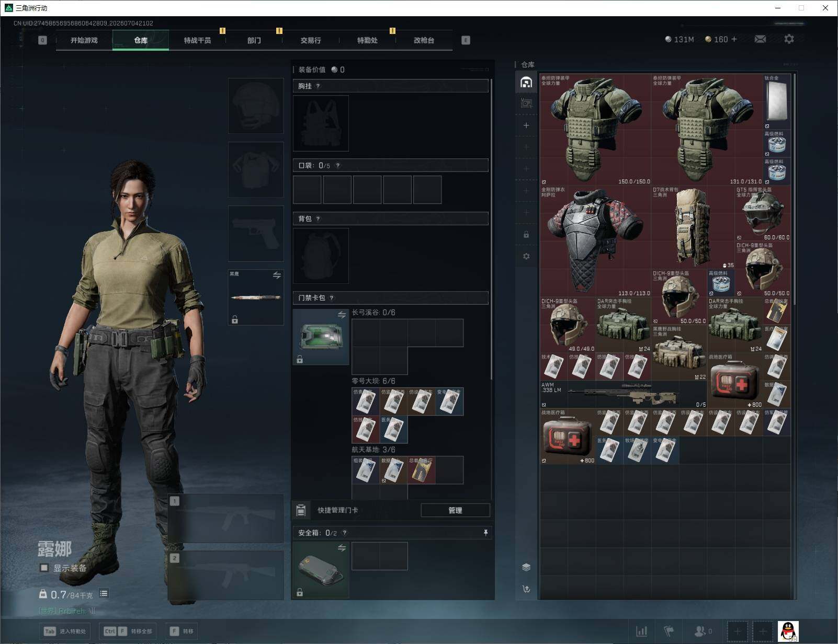Expand the 胸挂 help question mark

(318, 86)
